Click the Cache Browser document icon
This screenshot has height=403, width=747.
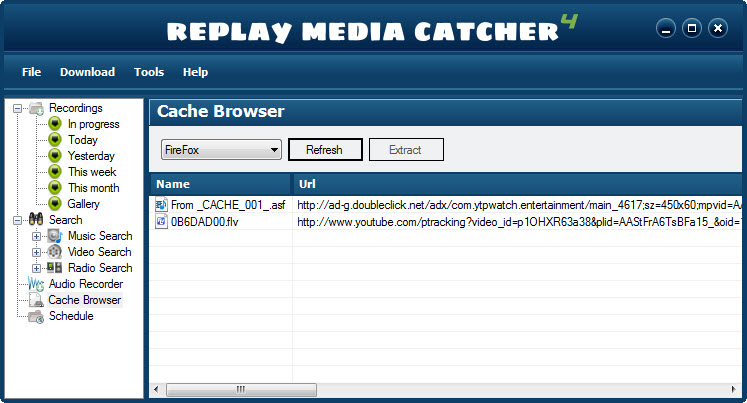[x=36, y=300]
